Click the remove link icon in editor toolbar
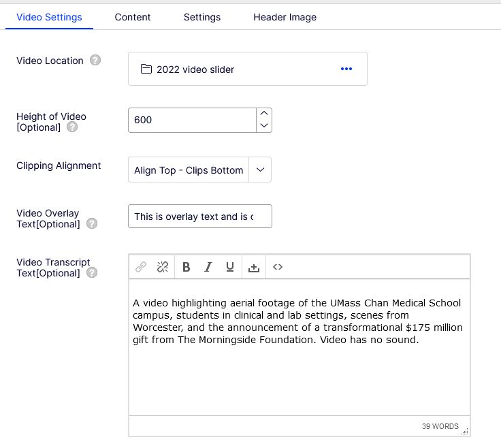 (x=163, y=267)
